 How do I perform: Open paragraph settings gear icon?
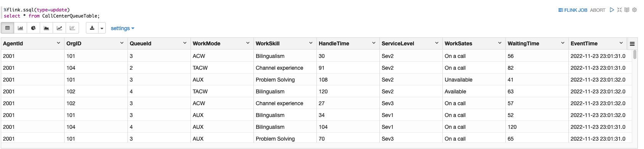coord(634,10)
